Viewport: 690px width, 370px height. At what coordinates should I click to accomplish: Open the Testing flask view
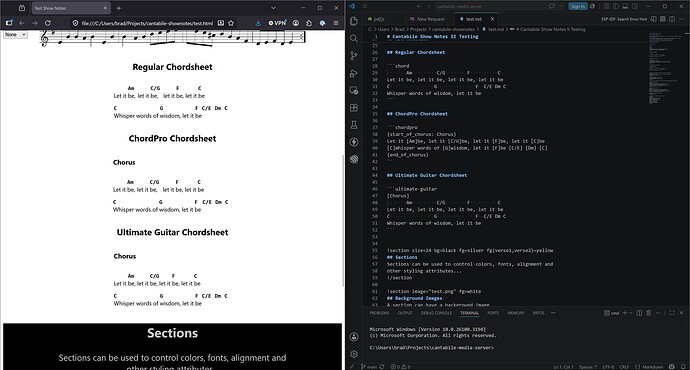tap(354, 125)
